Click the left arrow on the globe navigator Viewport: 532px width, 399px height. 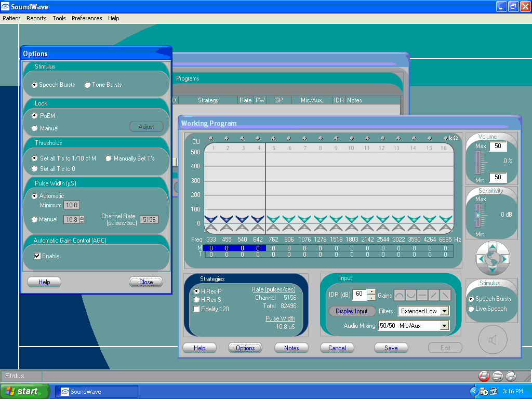[481, 259]
